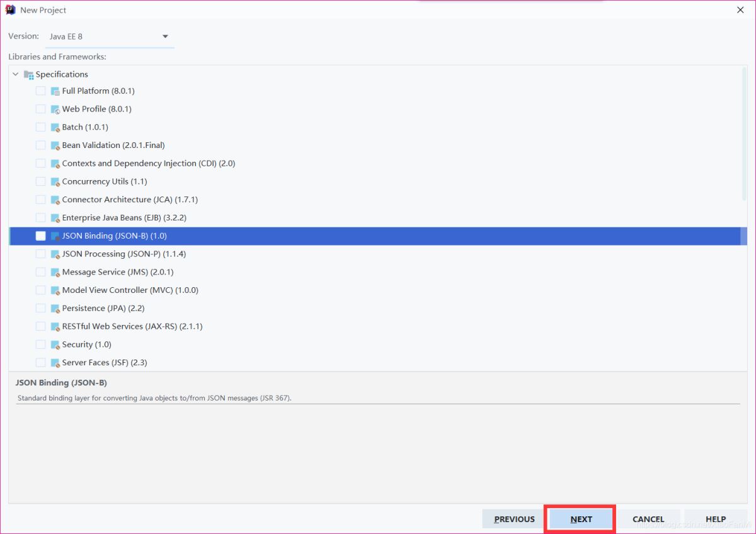The width and height of the screenshot is (756, 534).
Task: Click the Specifications folder icon
Action: (x=28, y=74)
